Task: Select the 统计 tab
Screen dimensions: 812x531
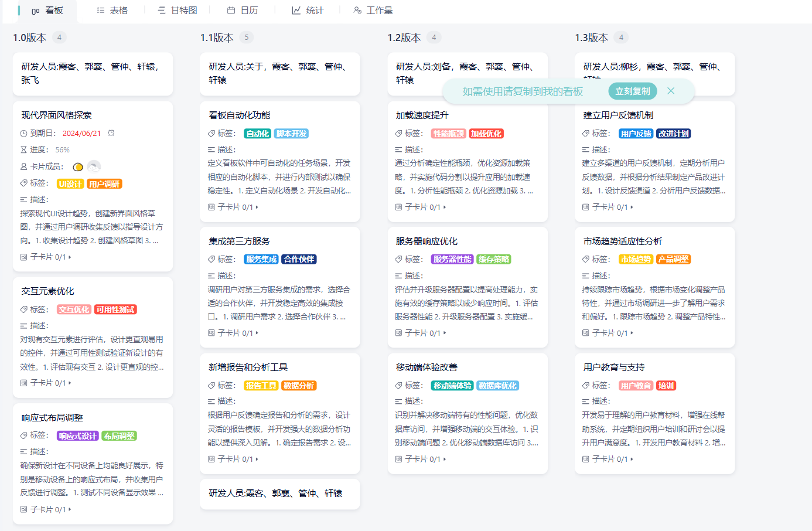Action: pyautogui.click(x=308, y=10)
